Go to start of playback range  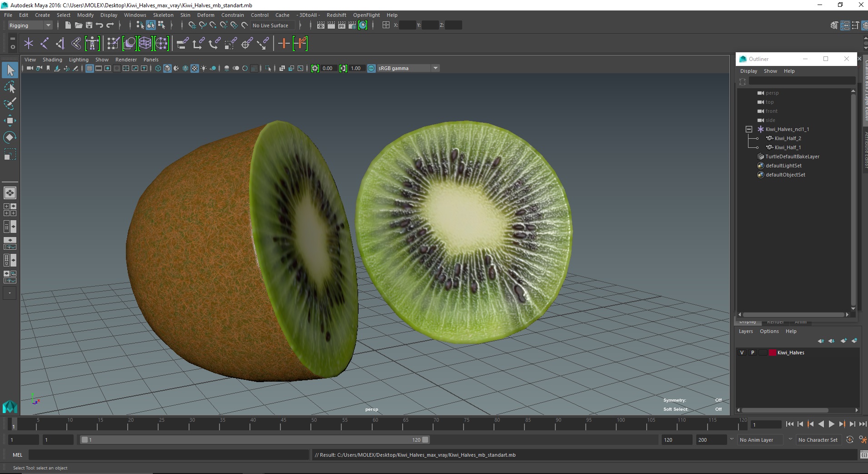[x=790, y=424]
